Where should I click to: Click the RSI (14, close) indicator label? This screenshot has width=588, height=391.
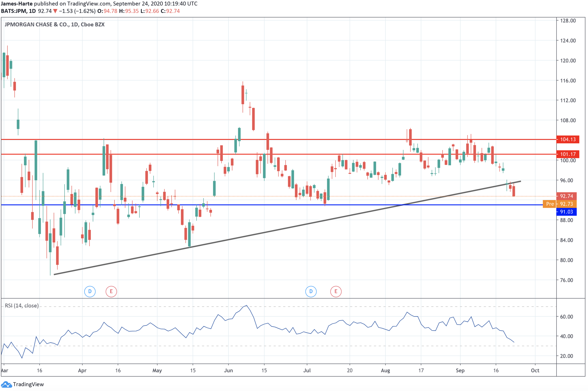pyautogui.click(x=22, y=306)
